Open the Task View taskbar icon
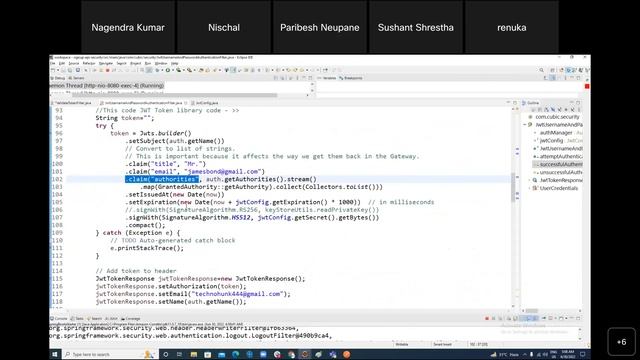 [x=179, y=354]
